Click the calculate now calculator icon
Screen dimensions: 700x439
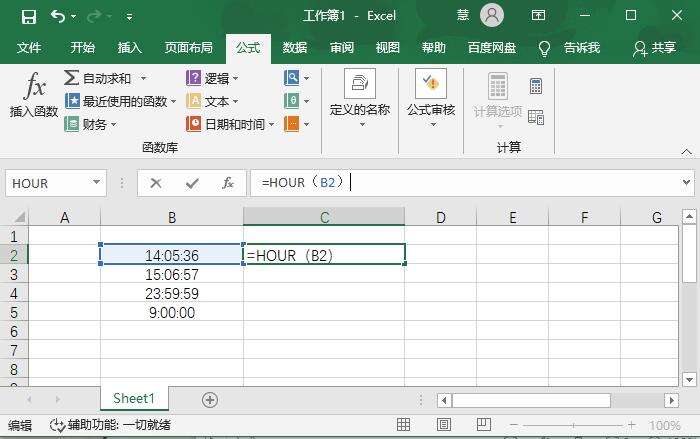pyautogui.click(x=536, y=86)
